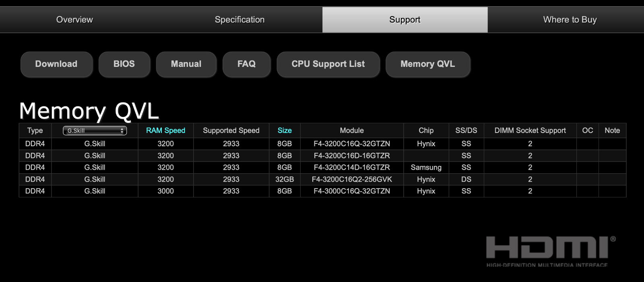Click the Supported Speed column header
Image resolution: width=644 pixels, height=282 pixels.
tap(231, 131)
